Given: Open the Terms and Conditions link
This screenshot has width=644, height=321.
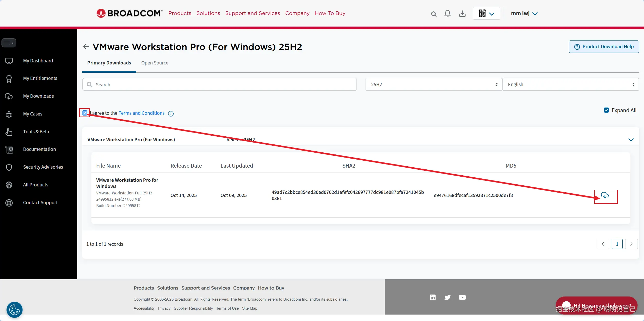Looking at the screenshot, I should (141, 113).
